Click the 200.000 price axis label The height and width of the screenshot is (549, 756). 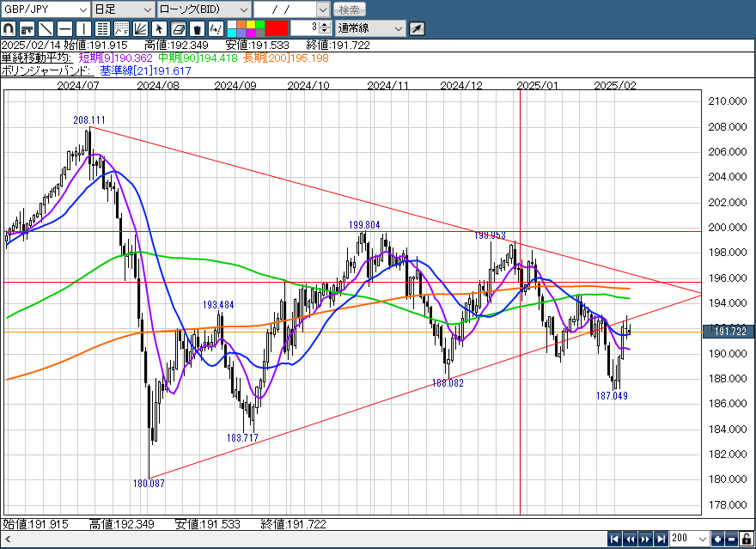(x=727, y=227)
